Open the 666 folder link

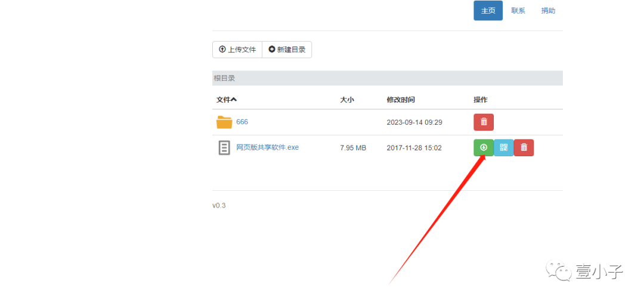(x=242, y=122)
